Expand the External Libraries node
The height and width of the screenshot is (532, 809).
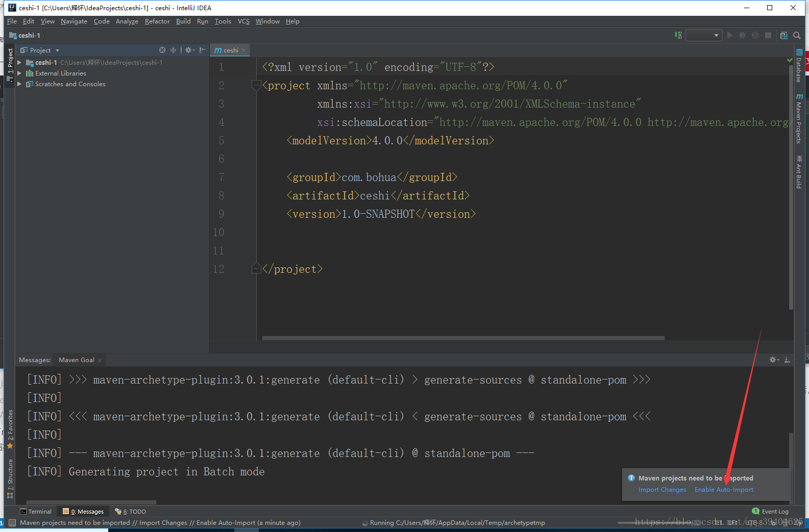(x=19, y=73)
